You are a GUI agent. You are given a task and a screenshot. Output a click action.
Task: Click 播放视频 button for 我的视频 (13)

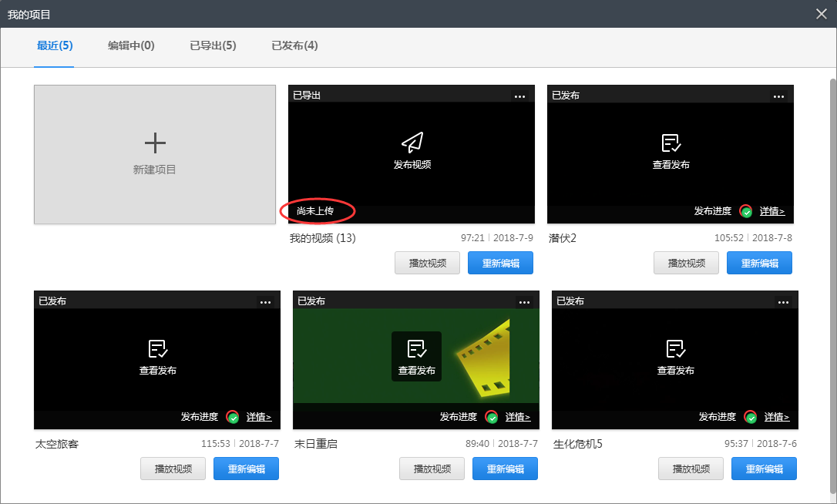point(427,263)
